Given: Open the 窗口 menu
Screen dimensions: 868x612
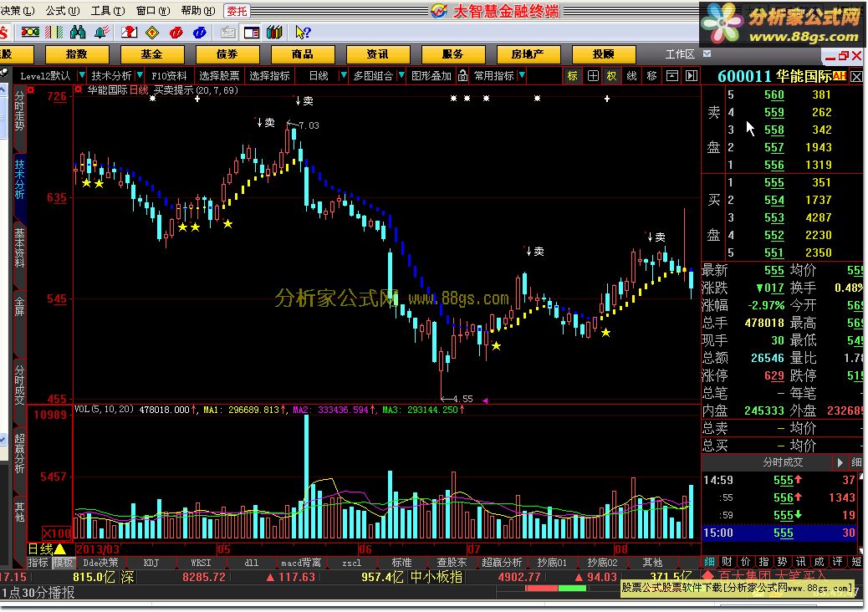Looking at the screenshot, I should click(x=153, y=11).
